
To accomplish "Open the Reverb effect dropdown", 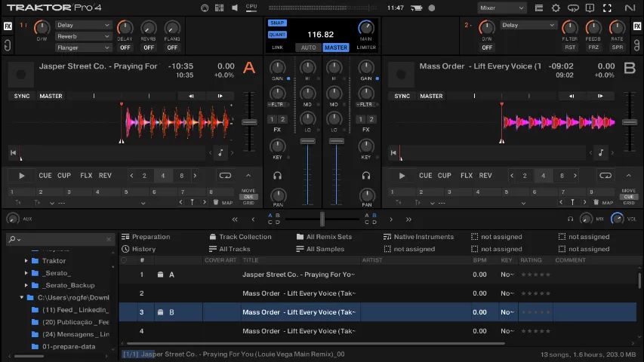I will [83, 36].
